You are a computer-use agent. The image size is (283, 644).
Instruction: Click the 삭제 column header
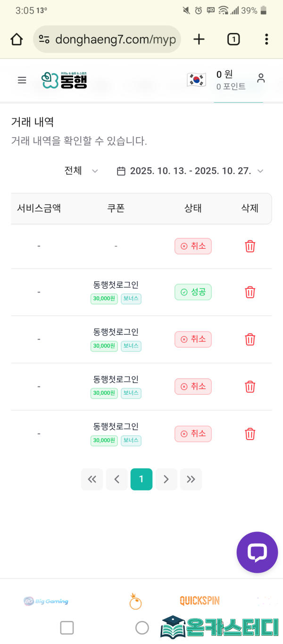250,208
